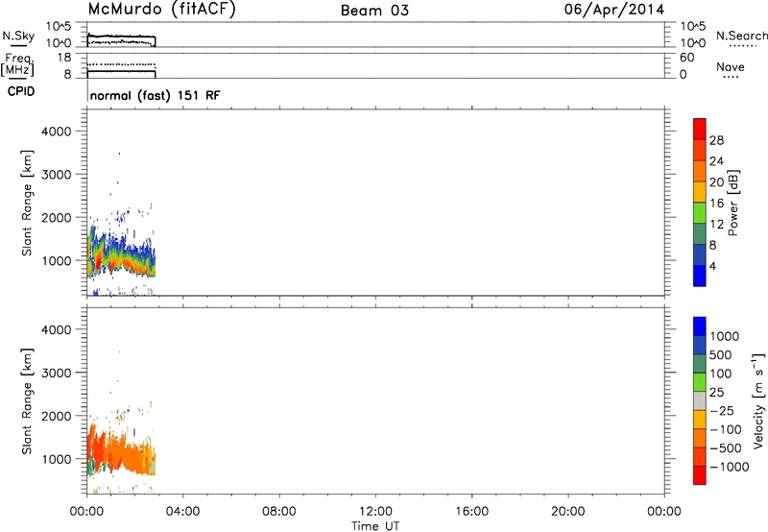This screenshot has height=532, width=768.
Task: Click the 20 label on Power colorbar
Action: point(716,182)
